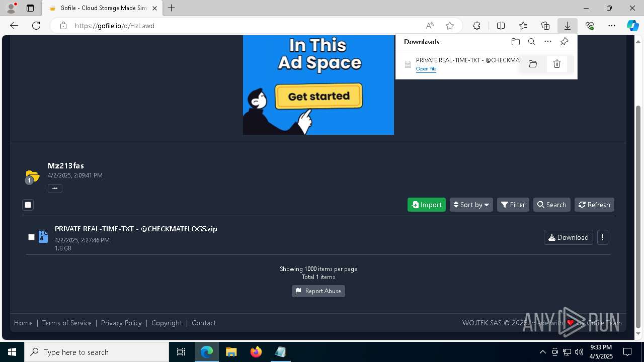Click Report Abuse button
This screenshot has height=362, width=644.
318,291
